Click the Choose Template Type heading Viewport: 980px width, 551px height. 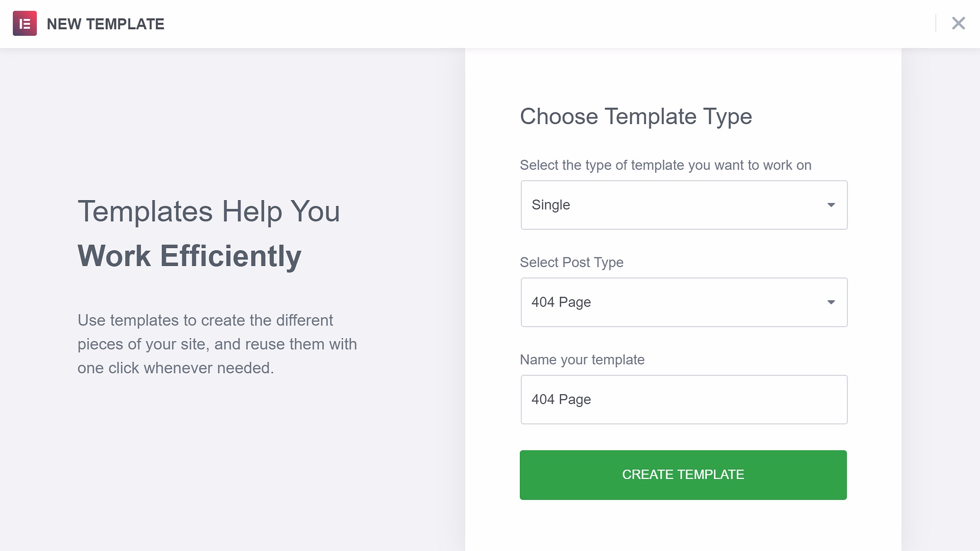coord(636,116)
